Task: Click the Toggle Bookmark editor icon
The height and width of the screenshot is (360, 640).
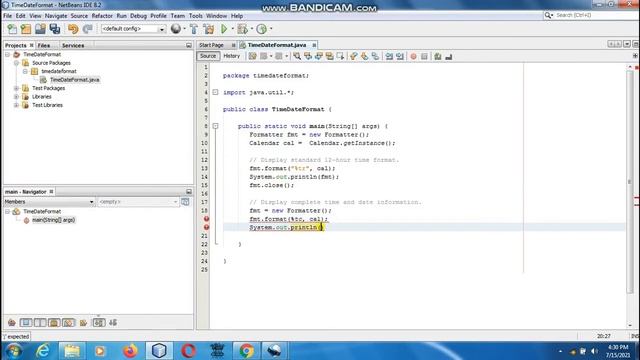Action: point(375,56)
